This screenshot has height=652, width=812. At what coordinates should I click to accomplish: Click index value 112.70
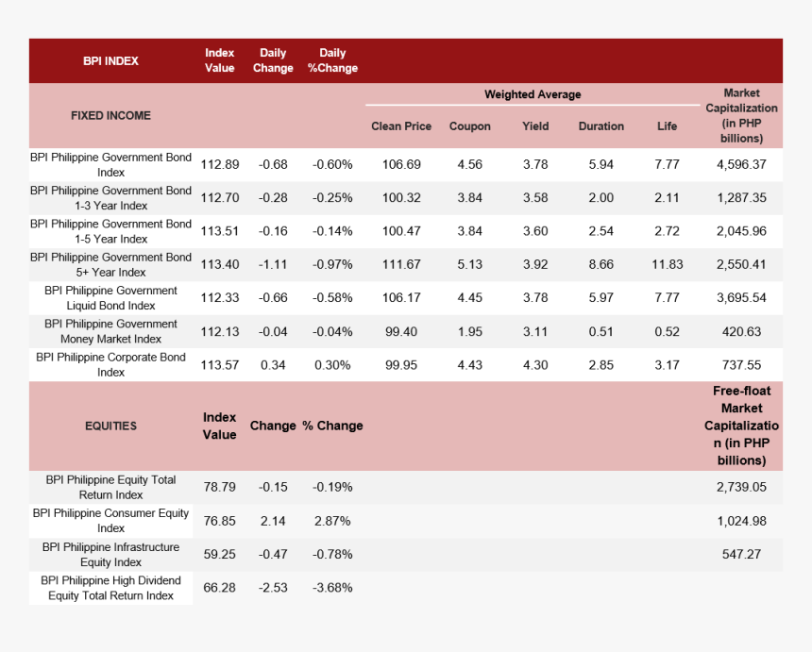click(x=220, y=197)
